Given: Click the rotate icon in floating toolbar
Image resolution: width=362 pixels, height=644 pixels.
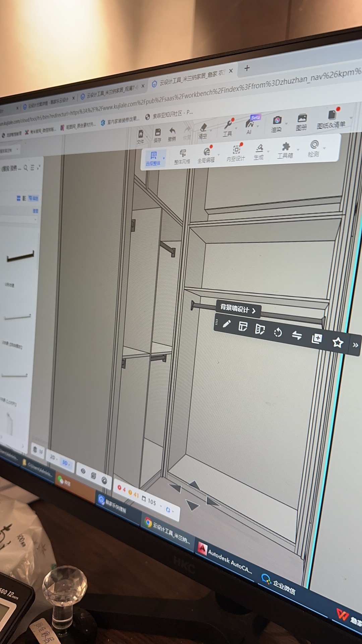Looking at the screenshot, I should click(278, 332).
